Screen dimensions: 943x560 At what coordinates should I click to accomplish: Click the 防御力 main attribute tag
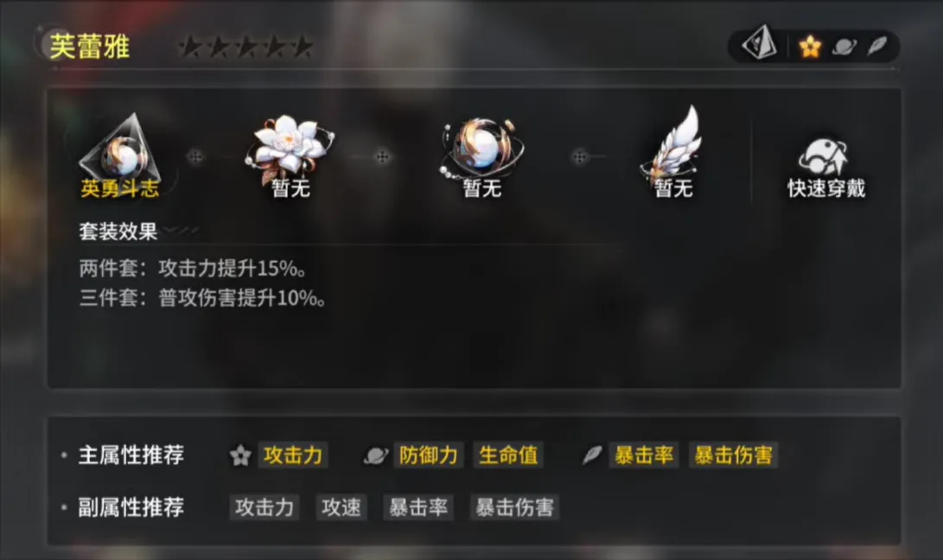point(428,455)
